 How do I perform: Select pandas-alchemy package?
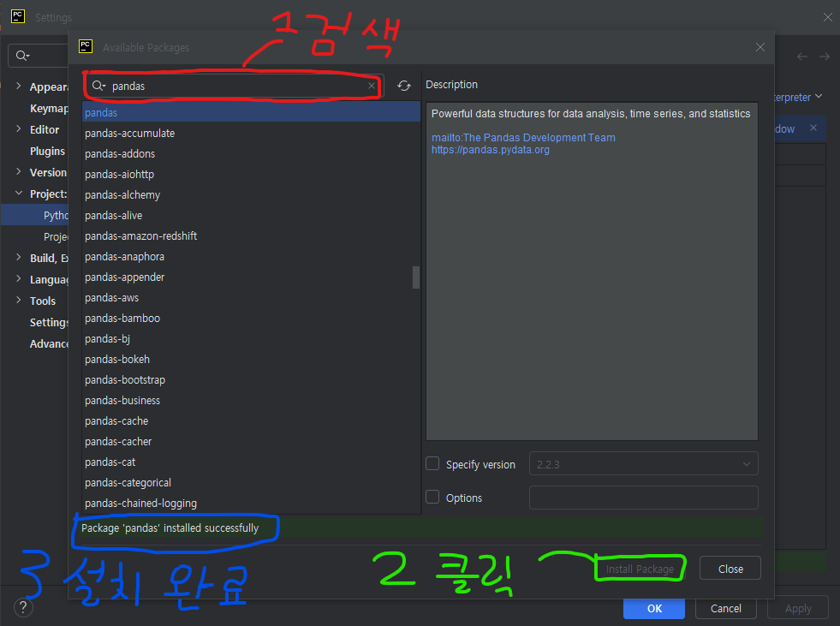click(x=251, y=194)
